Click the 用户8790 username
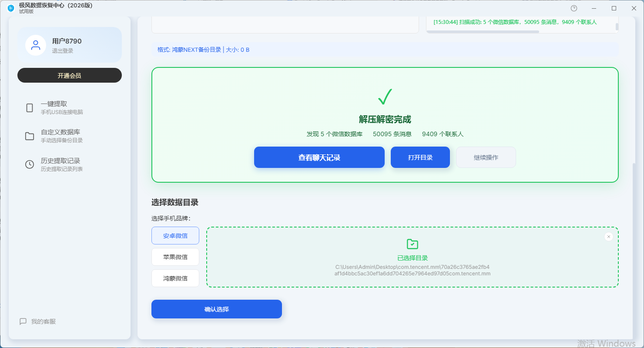Image resolution: width=644 pixels, height=348 pixels. (67, 41)
